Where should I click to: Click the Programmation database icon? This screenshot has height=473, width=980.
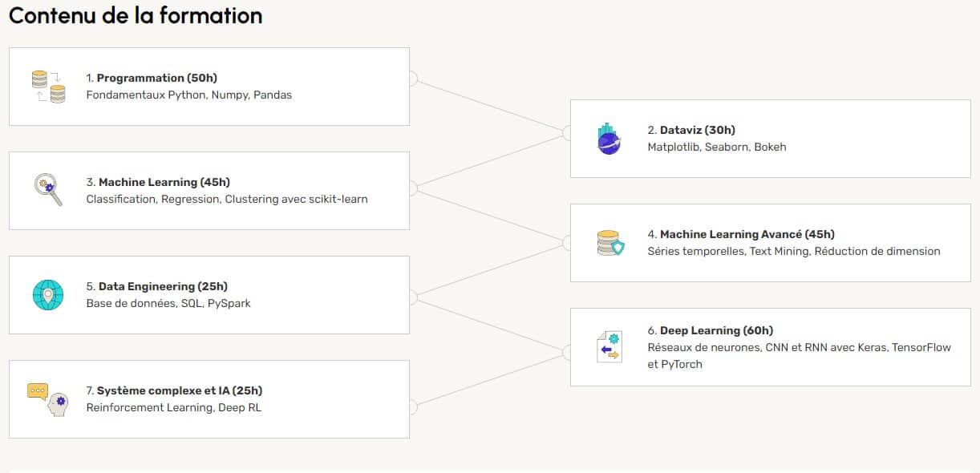point(48,87)
